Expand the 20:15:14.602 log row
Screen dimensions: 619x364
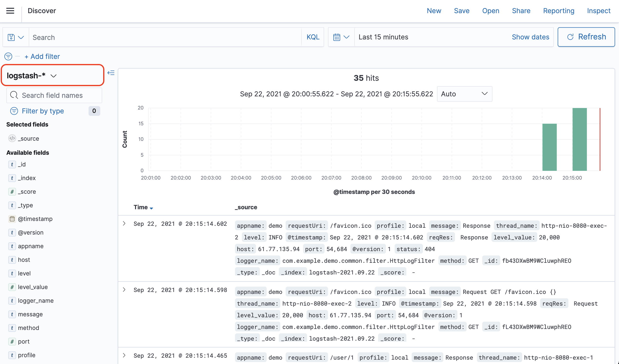tap(124, 224)
